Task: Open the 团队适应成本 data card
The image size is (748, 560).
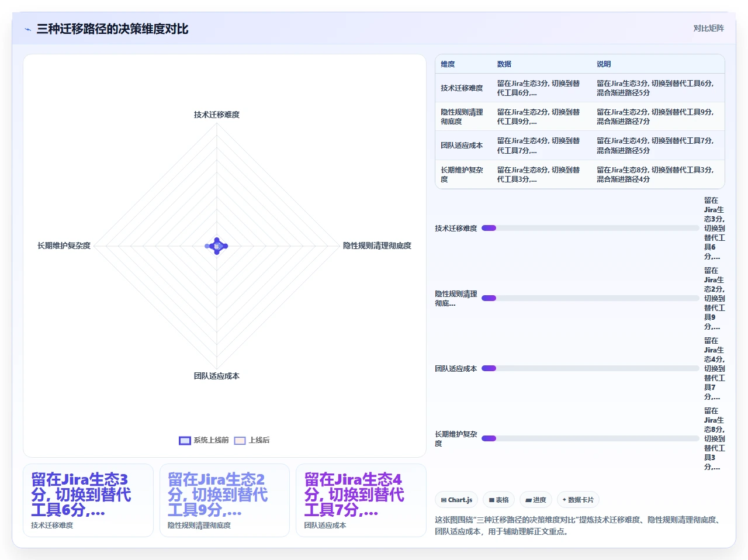Action: [361, 500]
